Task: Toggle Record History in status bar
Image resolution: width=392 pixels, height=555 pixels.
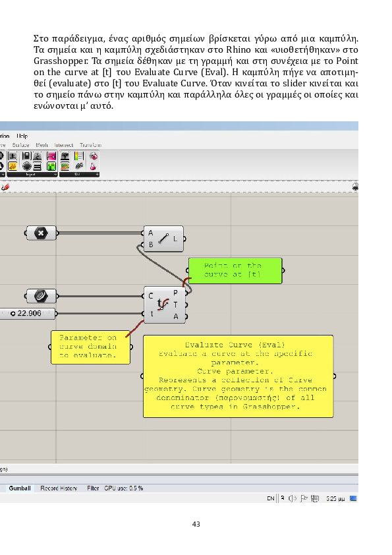Action: click(59, 488)
